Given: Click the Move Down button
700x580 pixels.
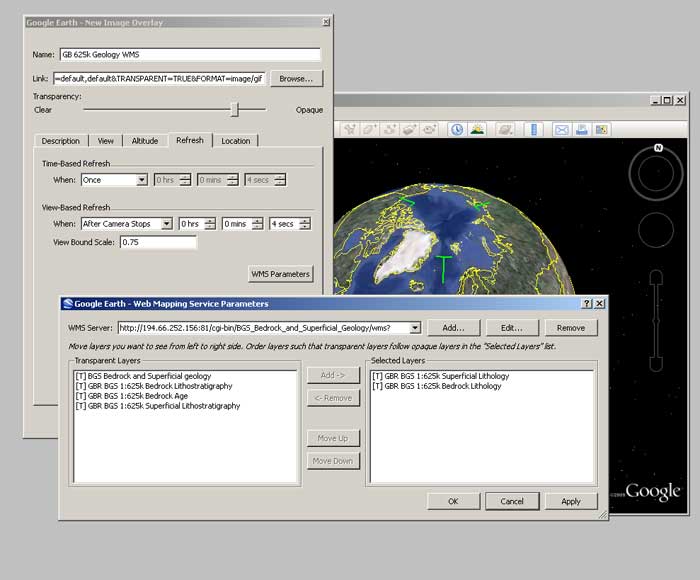Looking at the screenshot, I should (x=333, y=461).
